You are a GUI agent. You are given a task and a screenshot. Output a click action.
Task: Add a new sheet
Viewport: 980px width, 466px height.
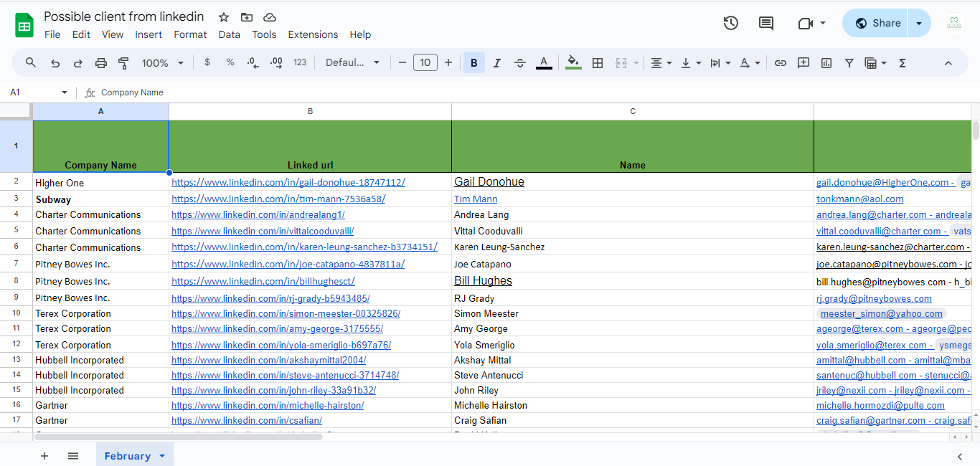pyautogui.click(x=44, y=456)
